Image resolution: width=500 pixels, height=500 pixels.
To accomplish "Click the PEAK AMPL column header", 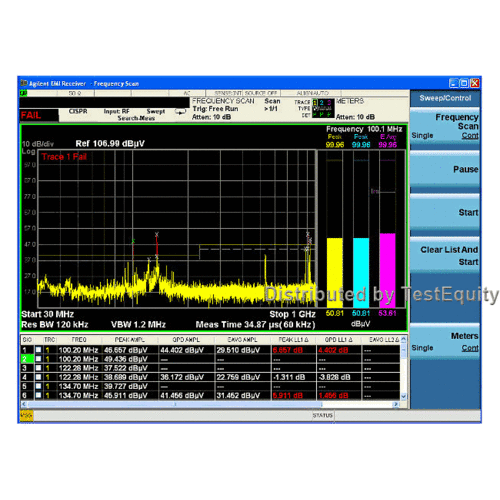I will pos(130,340).
